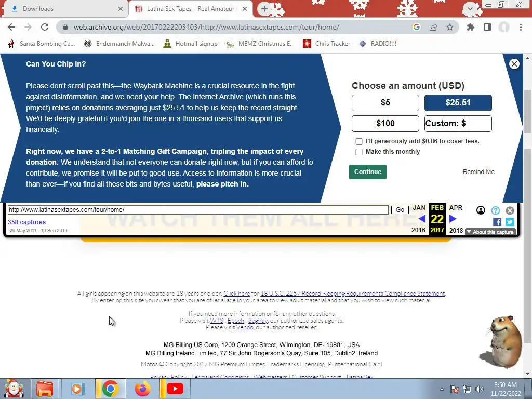This screenshot has width=532, height=399.
Task: Toggle the browser side panel icon
Action: pyautogui.click(x=487, y=27)
